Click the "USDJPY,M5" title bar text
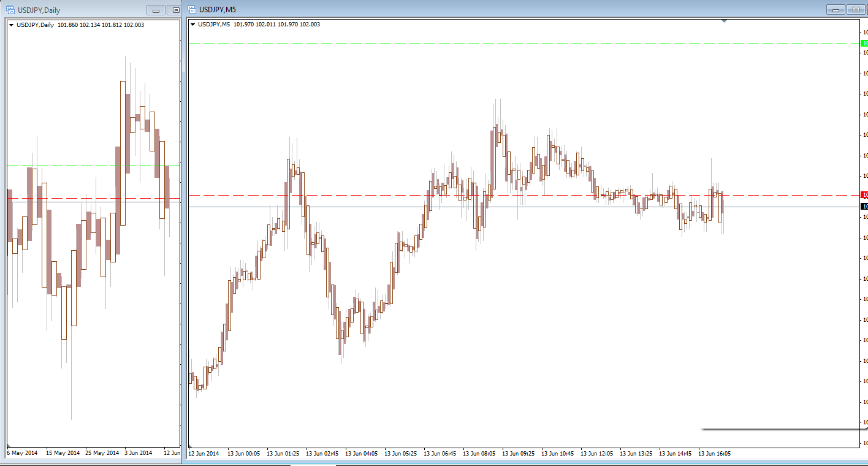 217,10
